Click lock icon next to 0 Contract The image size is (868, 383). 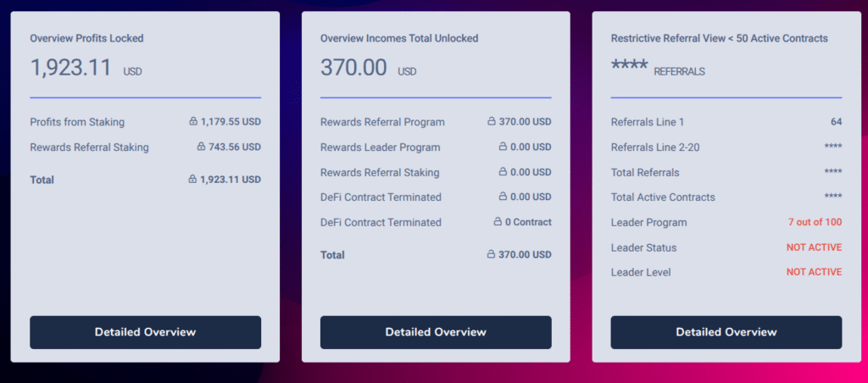[498, 221]
